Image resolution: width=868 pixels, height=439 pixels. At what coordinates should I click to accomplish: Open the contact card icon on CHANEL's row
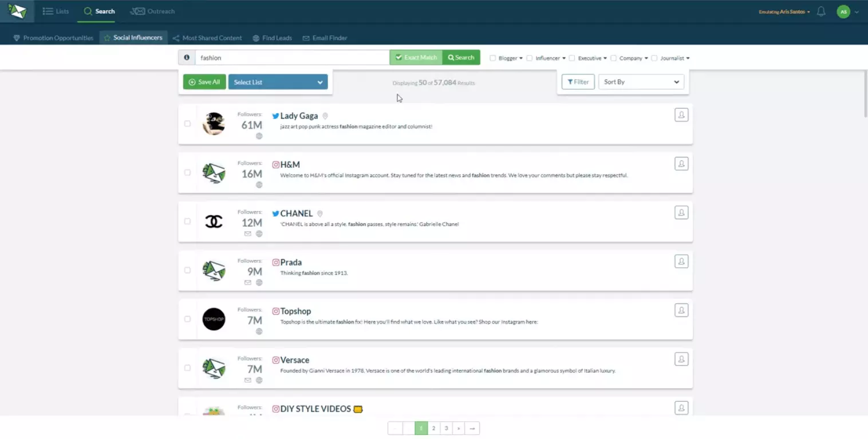click(681, 212)
